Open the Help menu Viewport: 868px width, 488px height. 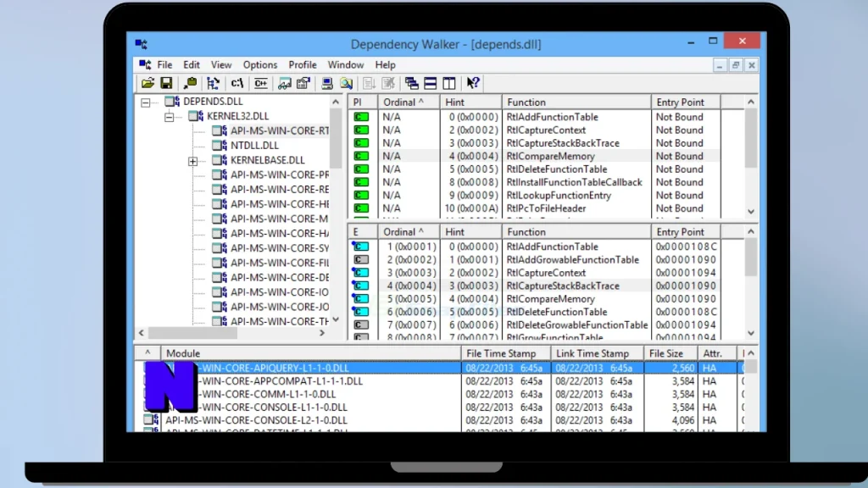(x=386, y=64)
